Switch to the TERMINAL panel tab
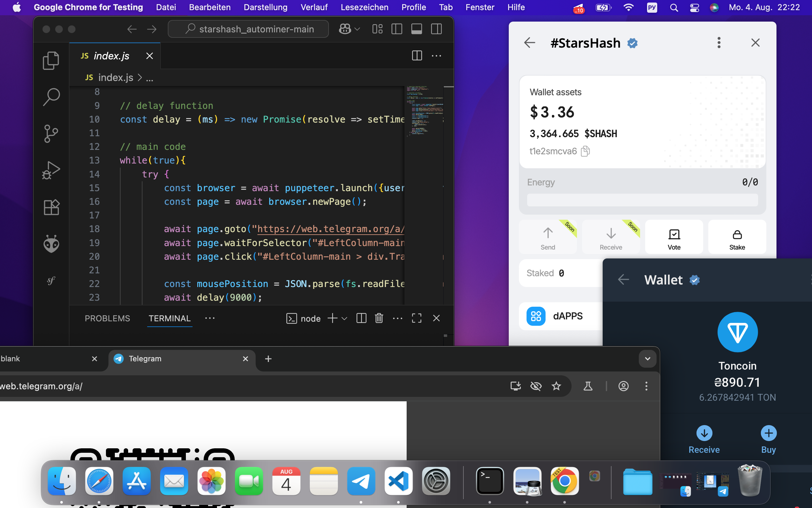 (169, 318)
